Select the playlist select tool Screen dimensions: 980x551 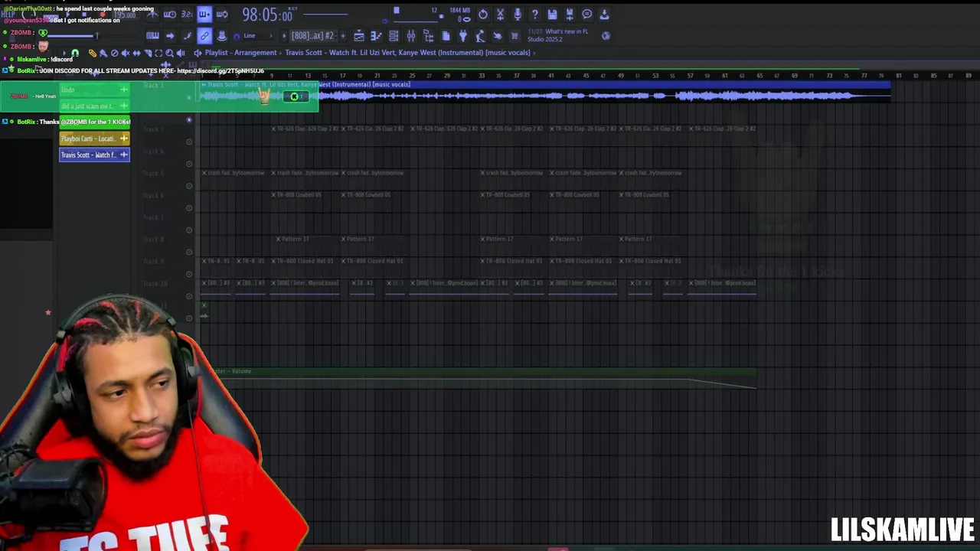click(x=158, y=53)
